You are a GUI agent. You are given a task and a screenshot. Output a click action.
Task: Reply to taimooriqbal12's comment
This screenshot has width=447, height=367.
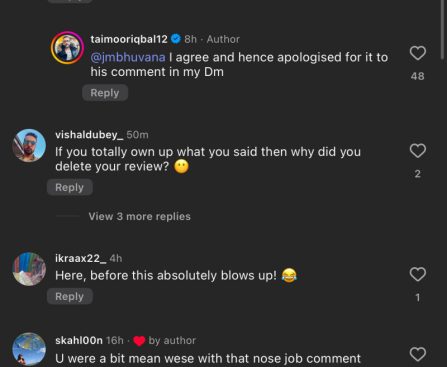[105, 93]
